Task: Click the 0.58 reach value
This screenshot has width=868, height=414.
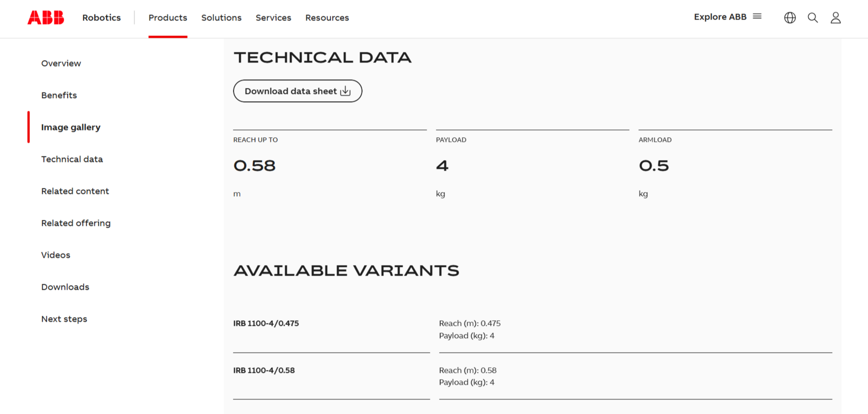Action: [255, 166]
